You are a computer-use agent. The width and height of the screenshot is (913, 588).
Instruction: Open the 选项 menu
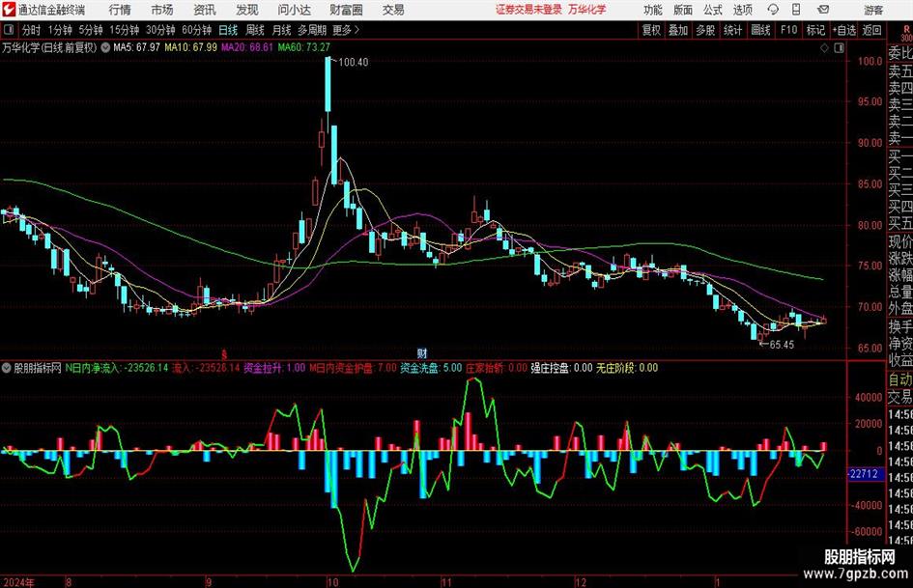(x=742, y=10)
